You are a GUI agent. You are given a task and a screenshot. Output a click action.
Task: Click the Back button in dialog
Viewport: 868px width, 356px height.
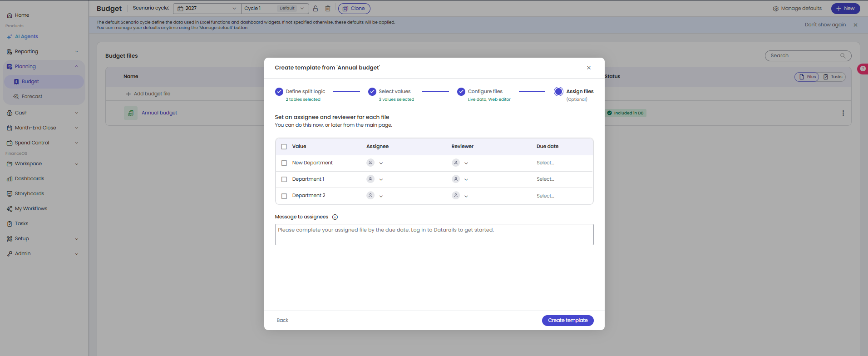coord(282,321)
